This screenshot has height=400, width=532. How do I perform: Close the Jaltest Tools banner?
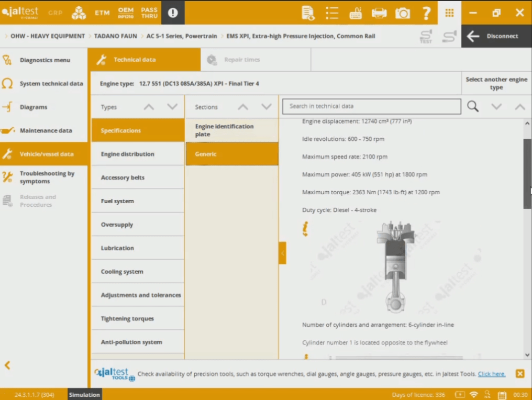[x=520, y=373]
